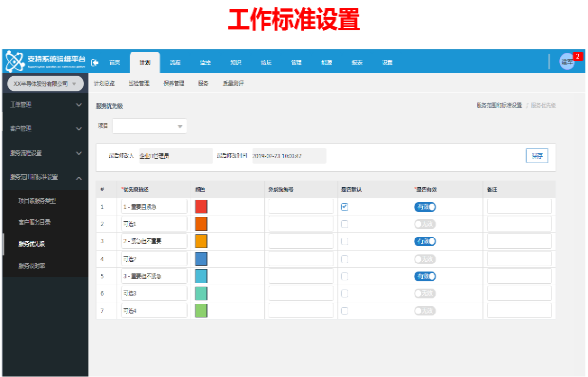588x377 pixels.
Task: Pick the red color swatch in row 1
Action: point(201,207)
